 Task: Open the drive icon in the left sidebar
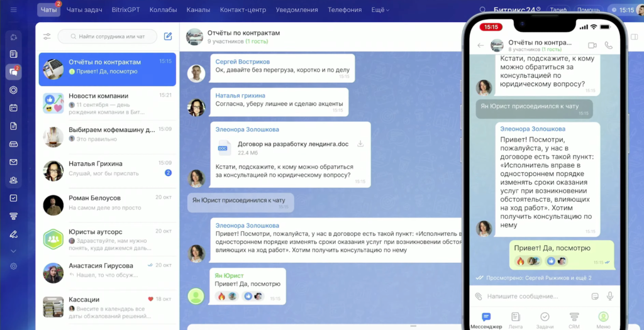(x=14, y=144)
